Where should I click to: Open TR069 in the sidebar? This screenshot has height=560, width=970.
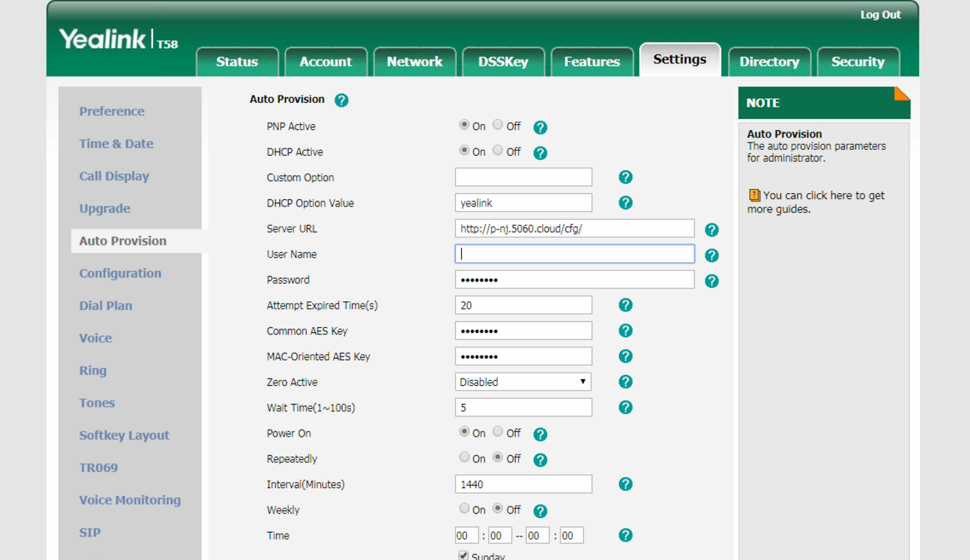(x=99, y=467)
